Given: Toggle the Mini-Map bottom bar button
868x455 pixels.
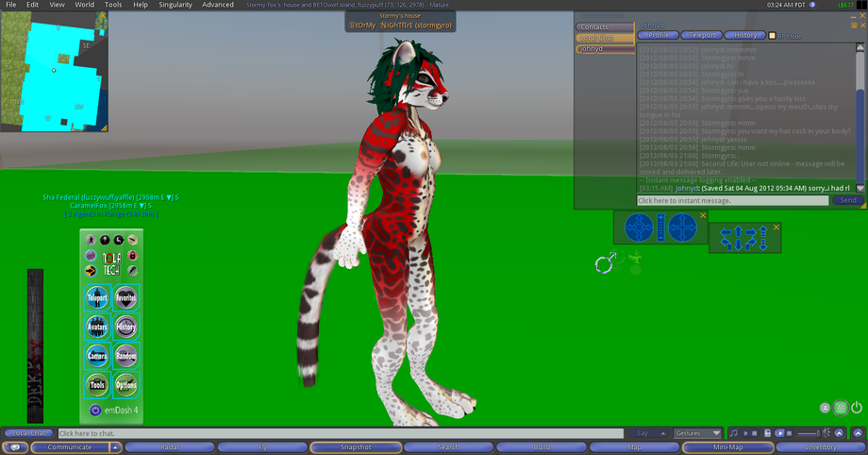Looking at the screenshot, I should 727,447.
